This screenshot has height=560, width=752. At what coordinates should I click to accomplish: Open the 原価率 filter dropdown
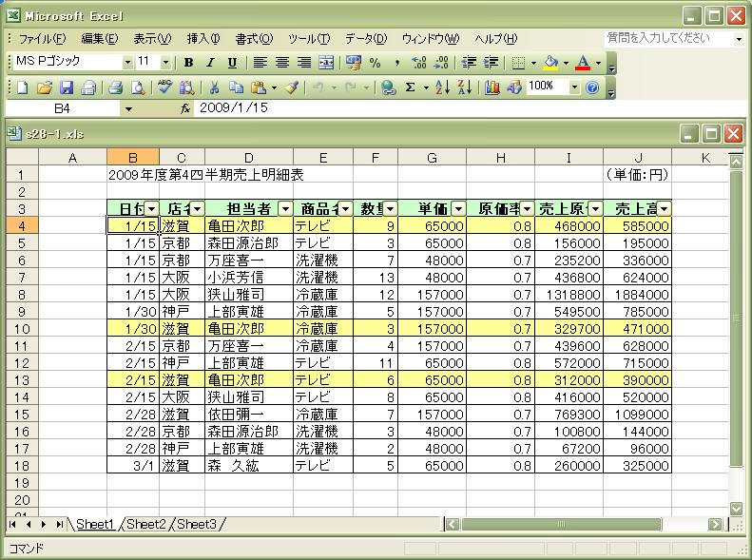pos(527,208)
